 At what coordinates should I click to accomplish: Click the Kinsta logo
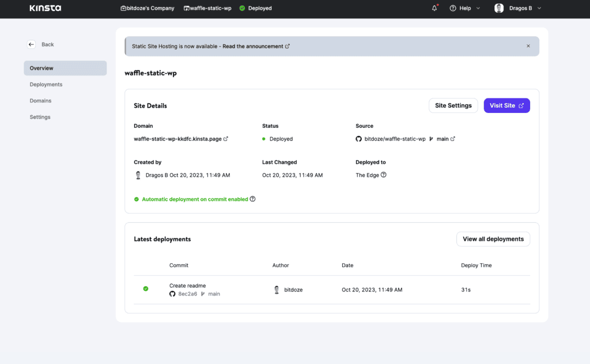click(45, 8)
